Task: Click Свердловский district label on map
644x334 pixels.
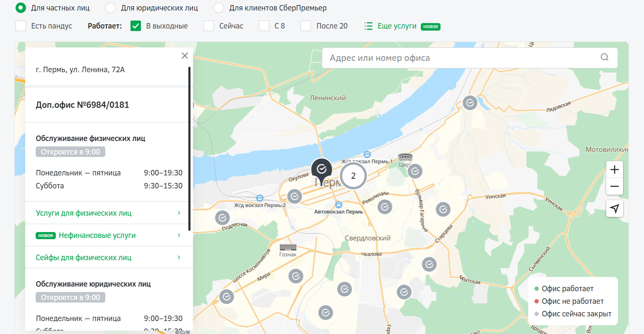Action: click(368, 238)
